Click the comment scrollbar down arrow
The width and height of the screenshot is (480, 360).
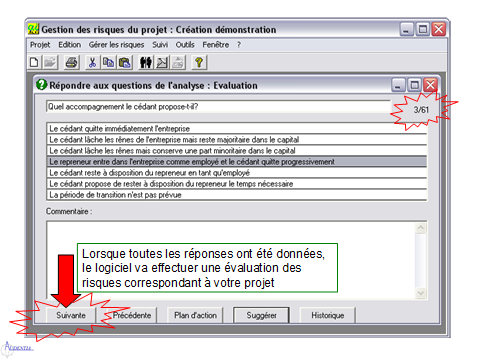point(421,293)
